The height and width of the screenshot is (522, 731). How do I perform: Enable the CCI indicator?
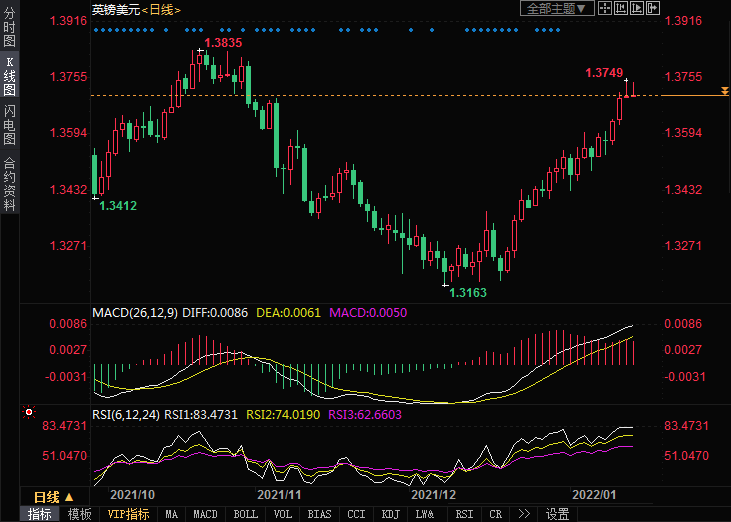click(355, 514)
